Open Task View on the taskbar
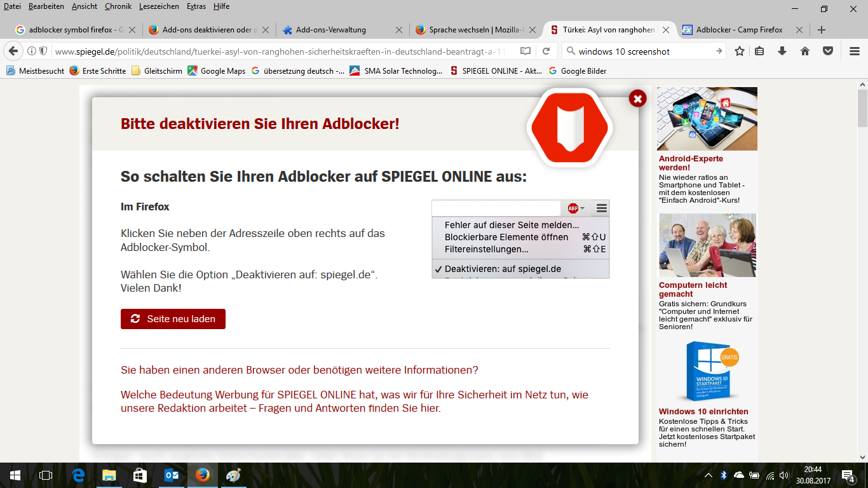 46,475
